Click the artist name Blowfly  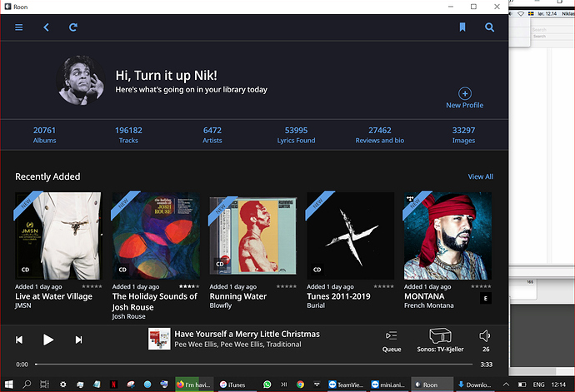[220, 305]
